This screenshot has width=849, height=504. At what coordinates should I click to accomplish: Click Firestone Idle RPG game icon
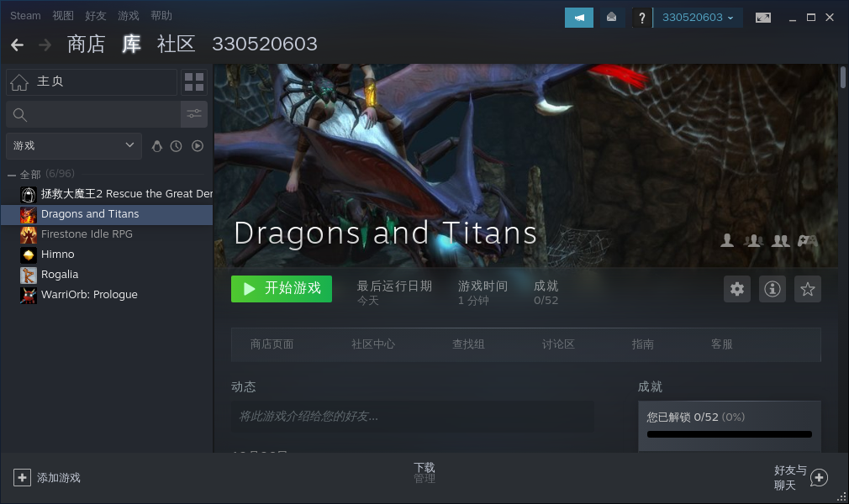(28, 235)
